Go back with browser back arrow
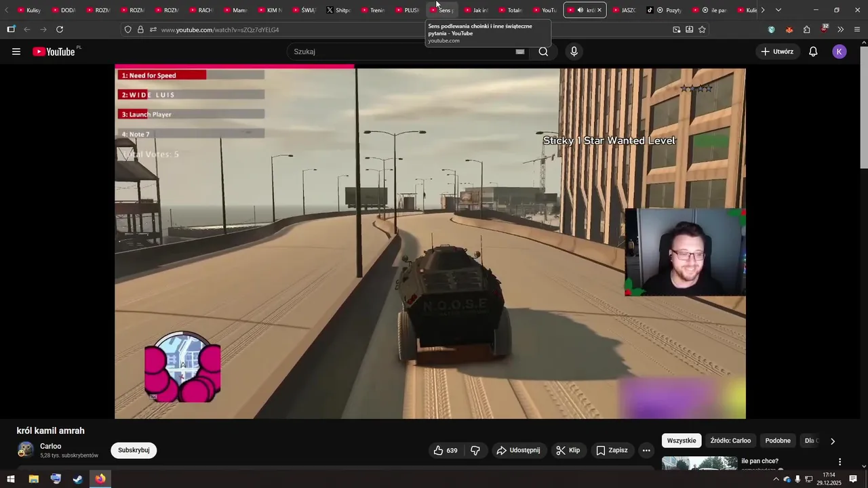868x488 pixels. click(27, 30)
